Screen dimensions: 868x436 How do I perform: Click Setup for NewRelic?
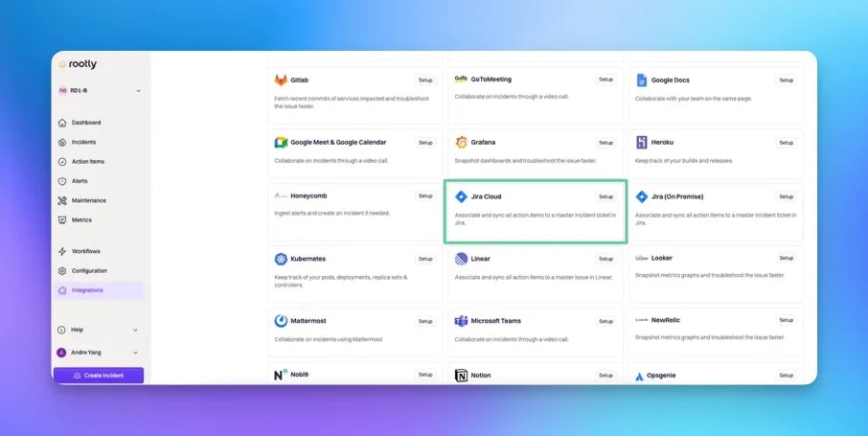click(x=786, y=320)
